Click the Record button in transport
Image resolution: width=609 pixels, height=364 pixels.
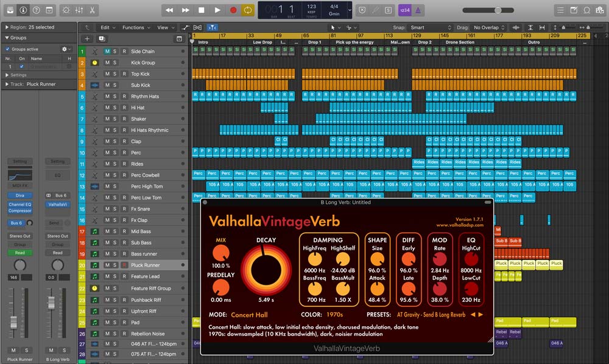(233, 10)
